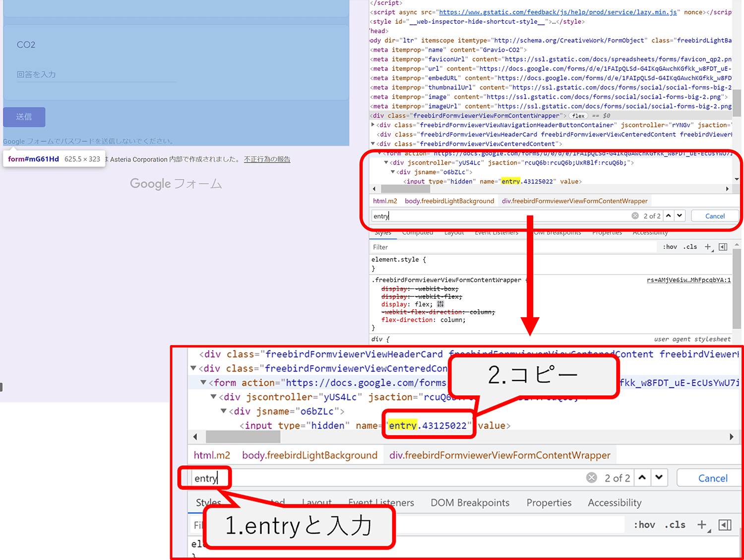
Task: Open flexbox editor icon next to display: flex
Action: click(x=440, y=304)
